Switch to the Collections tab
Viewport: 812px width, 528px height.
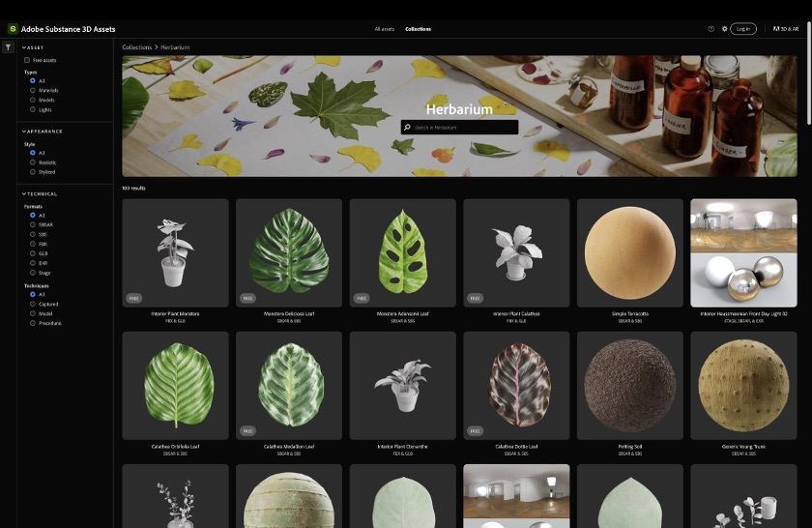[418, 29]
